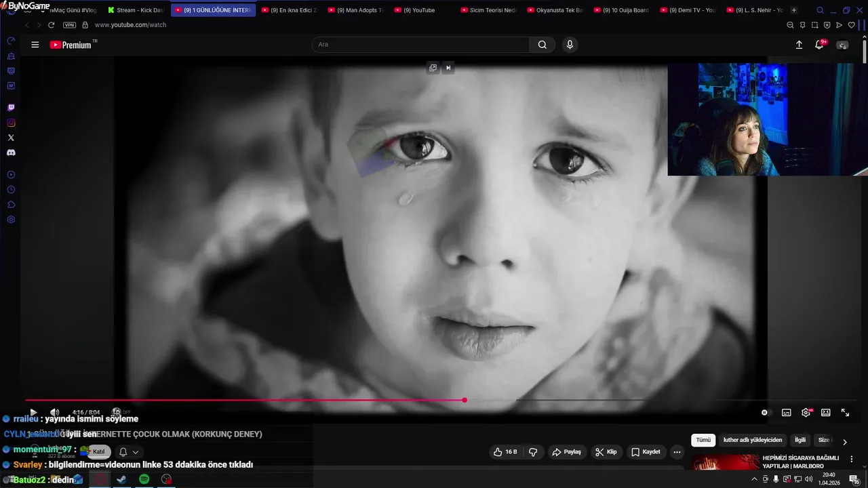Mute the video volume speaker
The height and width of the screenshot is (488, 868).
click(x=55, y=412)
